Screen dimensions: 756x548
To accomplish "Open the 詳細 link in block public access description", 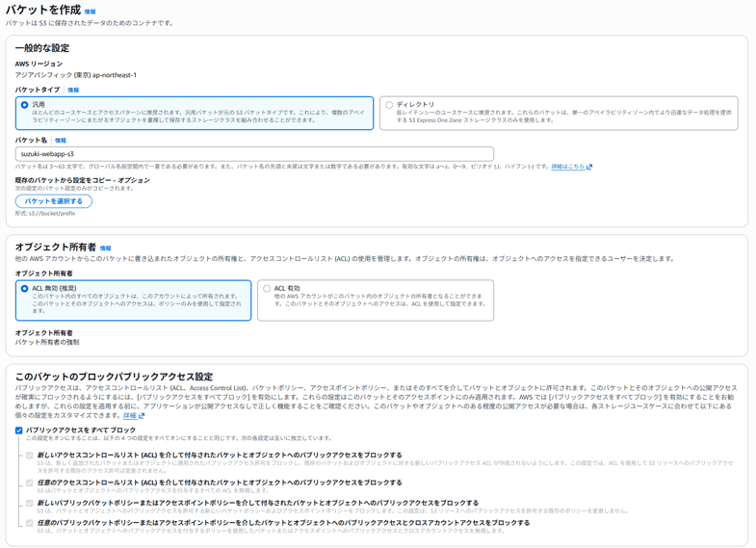I will coord(134,415).
